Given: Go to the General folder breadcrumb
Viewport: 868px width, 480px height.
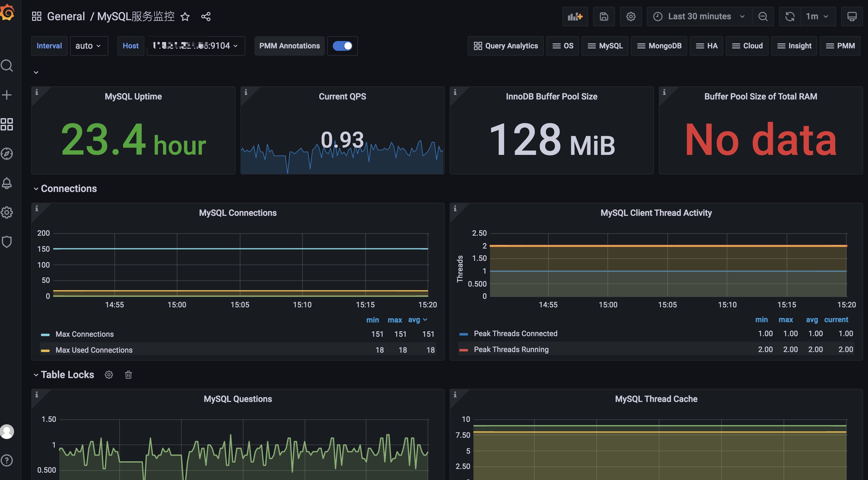Looking at the screenshot, I should [x=66, y=16].
